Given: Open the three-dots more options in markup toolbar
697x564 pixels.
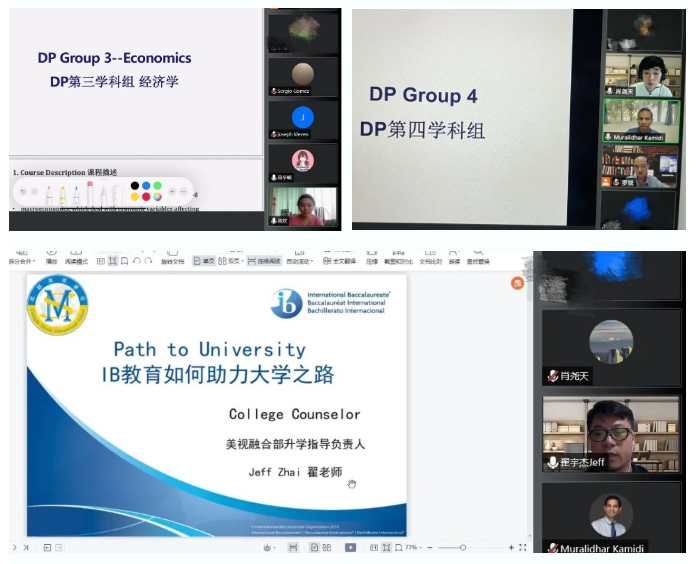Looking at the screenshot, I should [184, 191].
